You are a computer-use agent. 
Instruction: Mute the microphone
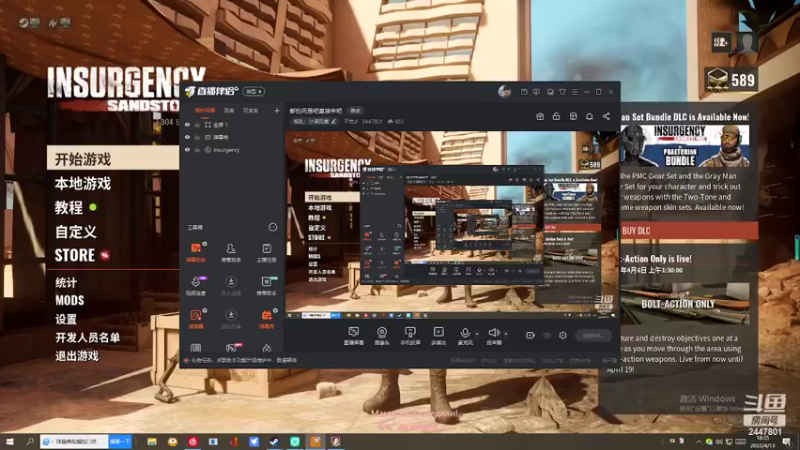click(465, 336)
